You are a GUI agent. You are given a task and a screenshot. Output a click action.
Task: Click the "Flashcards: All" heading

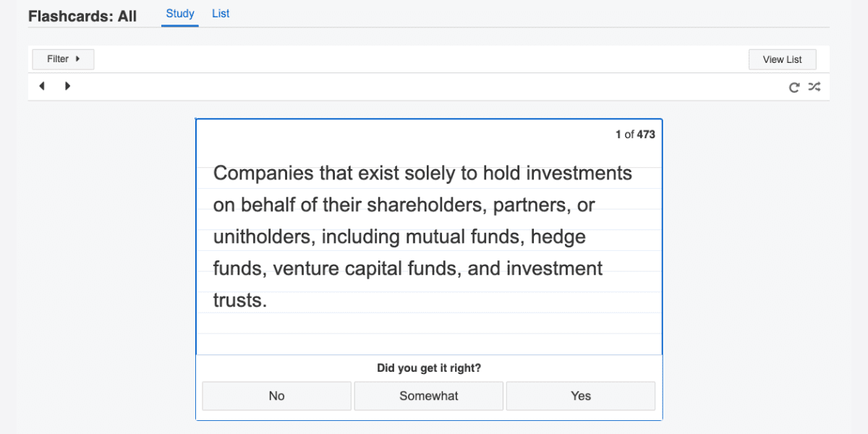click(82, 16)
